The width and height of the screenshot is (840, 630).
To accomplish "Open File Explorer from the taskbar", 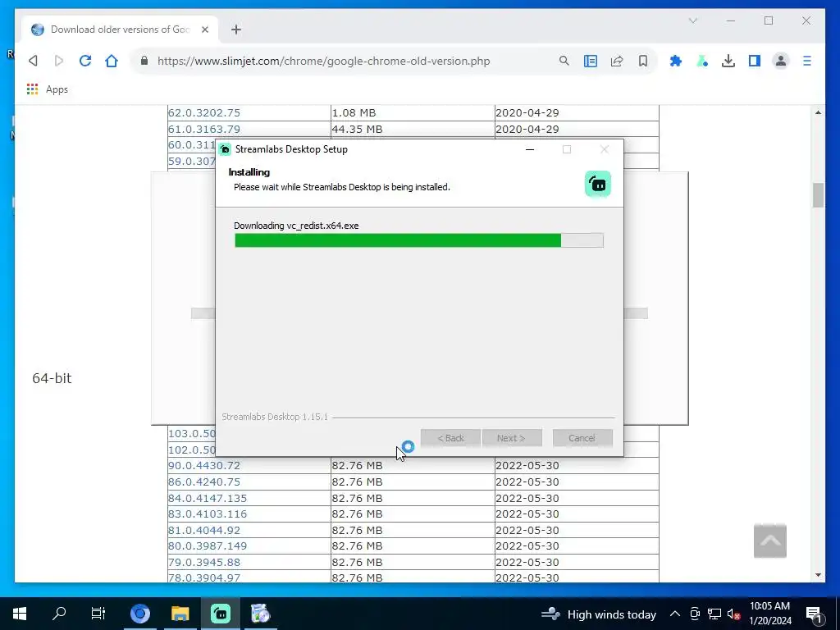I will [x=180, y=614].
